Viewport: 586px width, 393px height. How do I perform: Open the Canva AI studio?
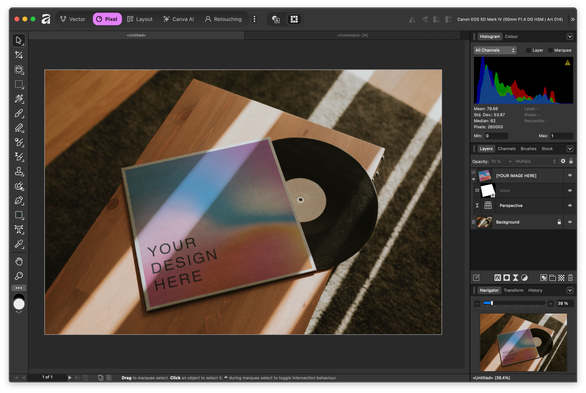(x=179, y=19)
